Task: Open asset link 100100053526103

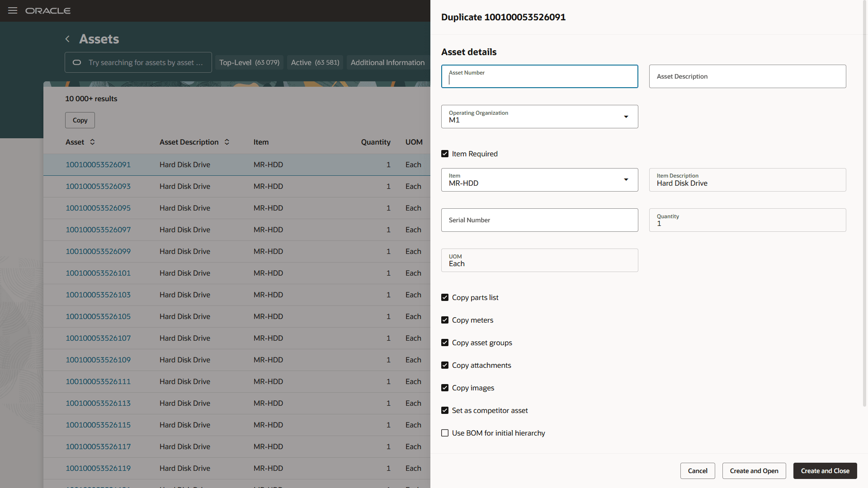Action: tap(98, 295)
